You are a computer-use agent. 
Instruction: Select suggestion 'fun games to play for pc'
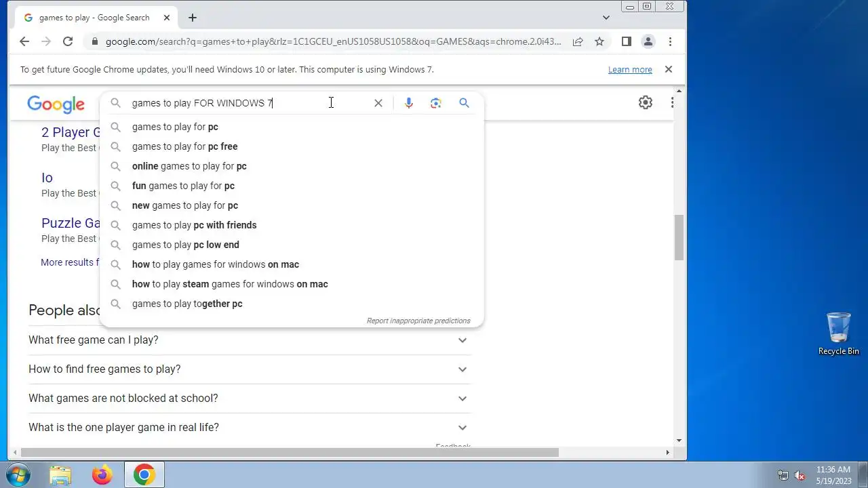click(292, 186)
